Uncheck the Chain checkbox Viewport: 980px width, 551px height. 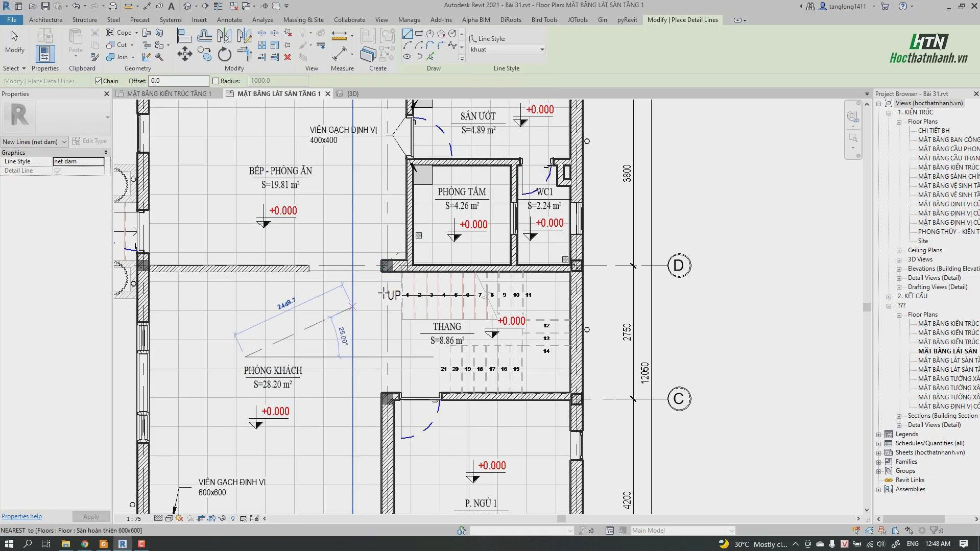(99, 81)
